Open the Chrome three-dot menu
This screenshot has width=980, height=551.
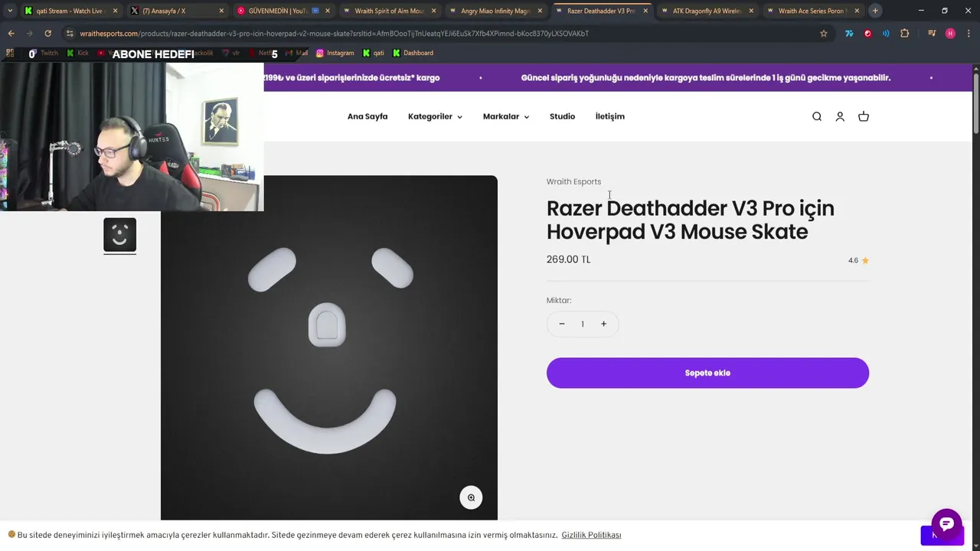pos(968,34)
